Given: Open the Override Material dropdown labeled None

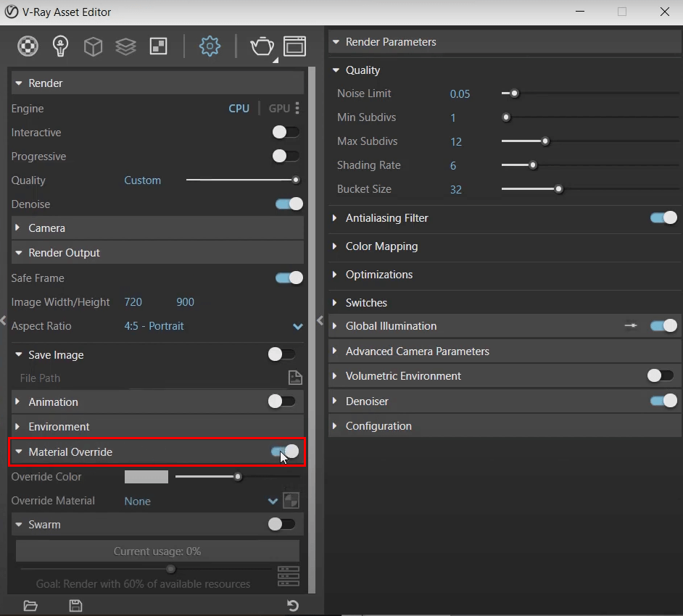Looking at the screenshot, I should (273, 501).
